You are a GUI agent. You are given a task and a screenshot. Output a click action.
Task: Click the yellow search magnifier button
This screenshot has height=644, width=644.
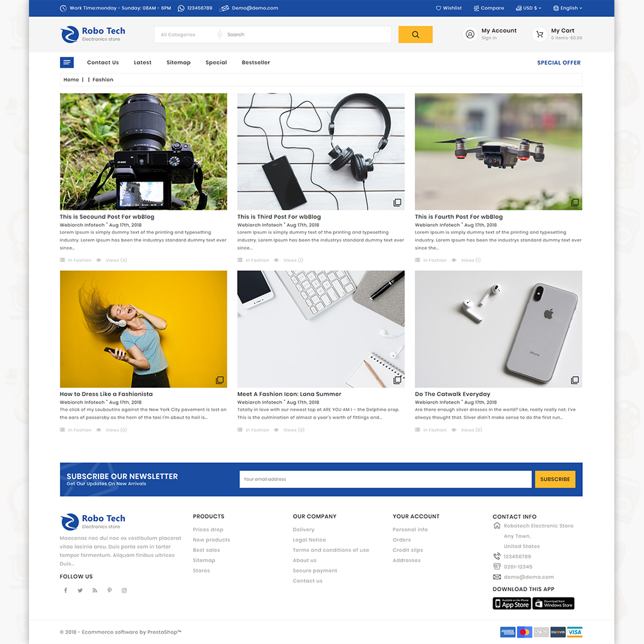pos(415,35)
